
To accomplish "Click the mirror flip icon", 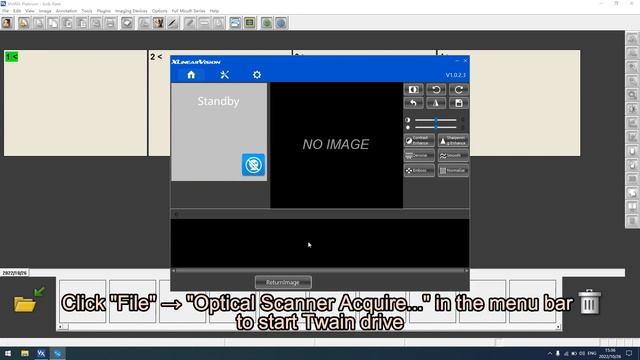I will [436, 103].
